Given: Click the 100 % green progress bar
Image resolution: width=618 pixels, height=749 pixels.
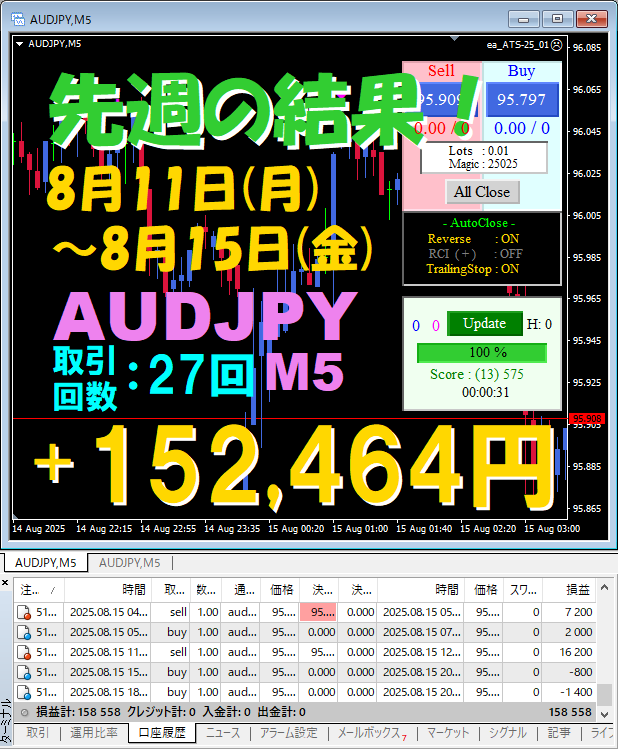Looking at the screenshot, I should (x=482, y=353).
